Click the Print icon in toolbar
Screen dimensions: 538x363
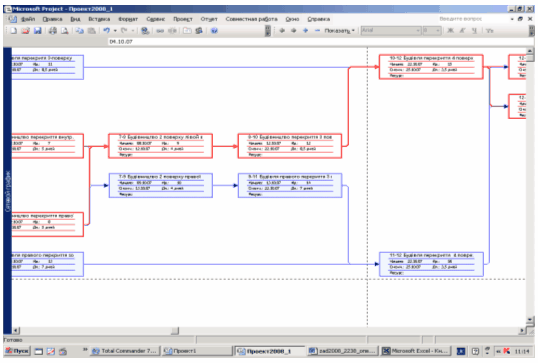pos(52,31)
